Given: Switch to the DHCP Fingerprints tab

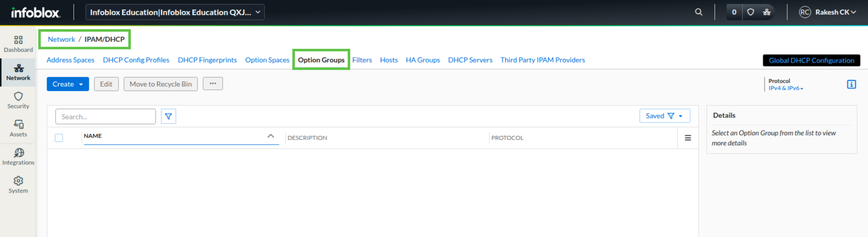Looking at the screenshot, I should click(207, 60).
